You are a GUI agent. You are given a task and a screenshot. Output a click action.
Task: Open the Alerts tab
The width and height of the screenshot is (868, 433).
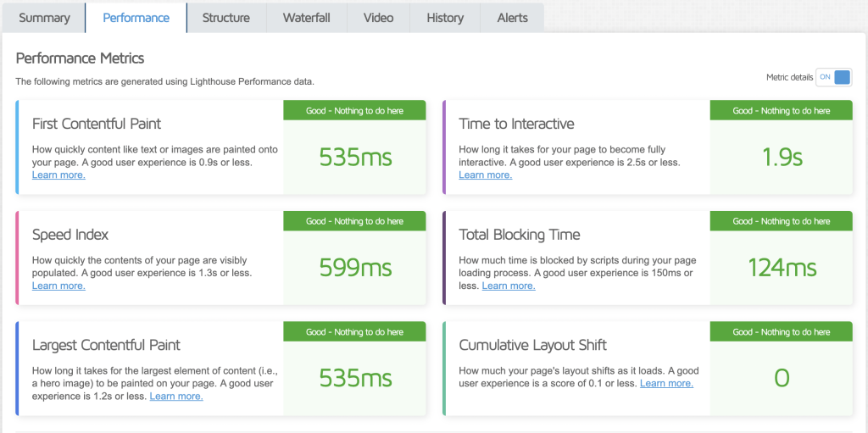[513, 18]
